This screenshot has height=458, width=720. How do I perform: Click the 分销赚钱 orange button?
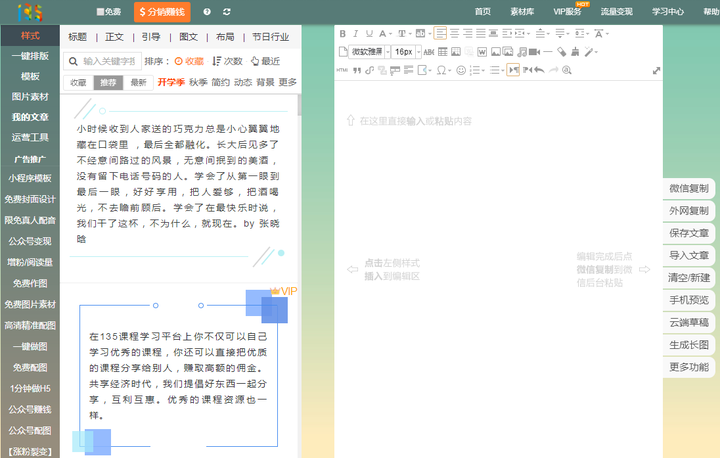point(162,12)
